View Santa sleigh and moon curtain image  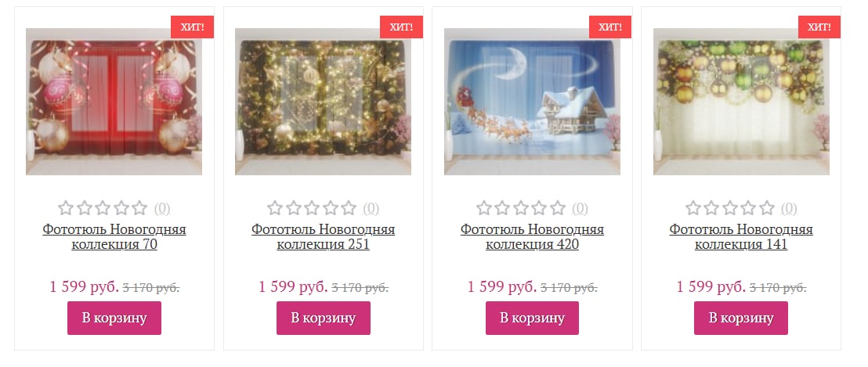point(532,102)
